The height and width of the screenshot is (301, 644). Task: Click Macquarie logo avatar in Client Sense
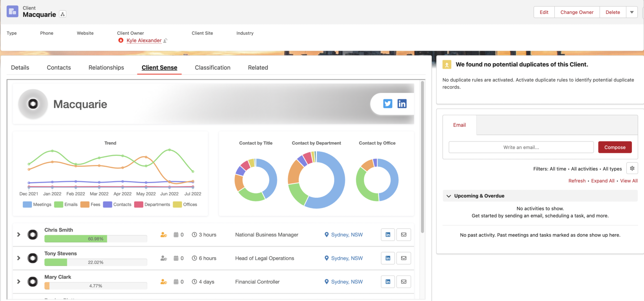33,104
